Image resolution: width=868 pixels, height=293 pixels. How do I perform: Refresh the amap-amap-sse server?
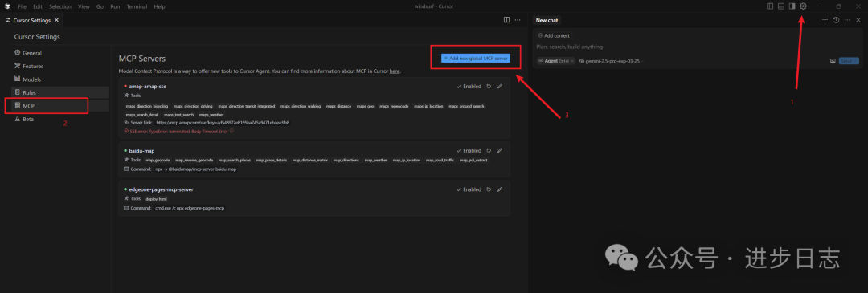tap(489, 86)
